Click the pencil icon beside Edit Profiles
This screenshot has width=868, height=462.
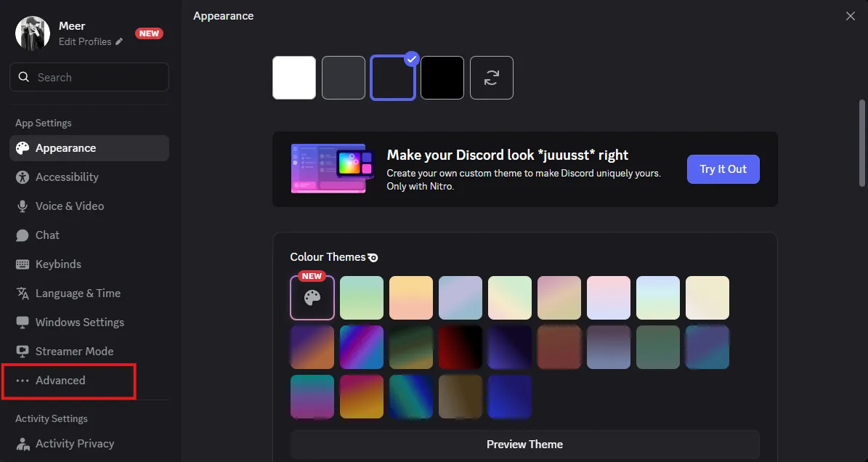[x=119, y=42]
